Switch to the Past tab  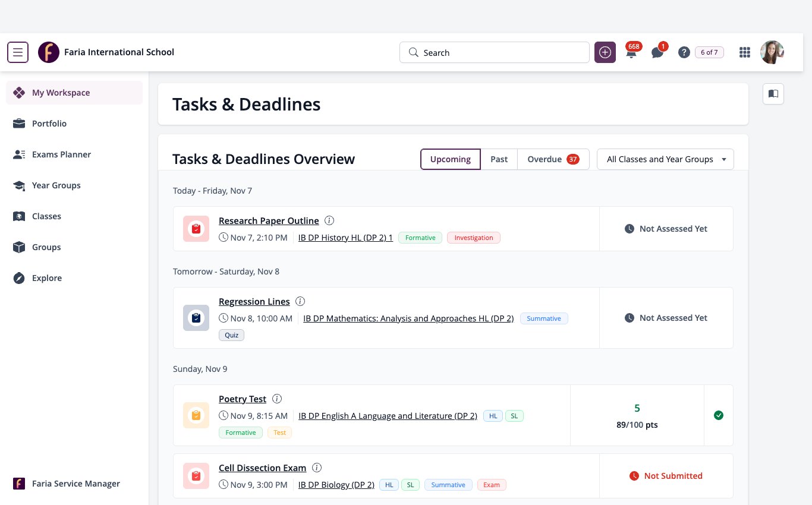pyautogui.click(x=499, y=159)
